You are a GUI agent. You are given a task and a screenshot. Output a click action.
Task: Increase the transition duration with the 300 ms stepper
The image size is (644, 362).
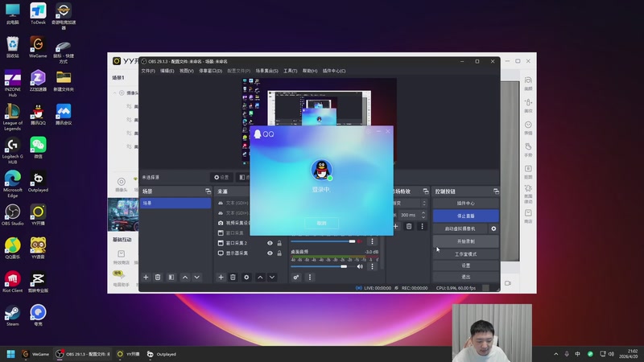coord(422,213)
